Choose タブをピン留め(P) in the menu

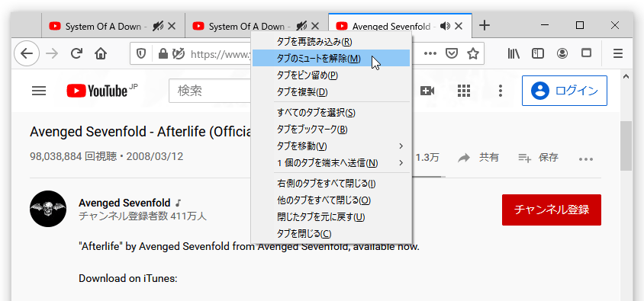pos(331,75)
